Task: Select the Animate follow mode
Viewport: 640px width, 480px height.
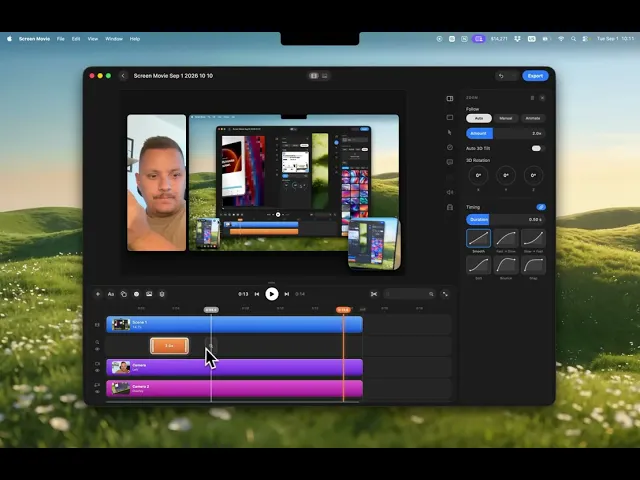Action: pyautogui.click(x=533, y=118)
